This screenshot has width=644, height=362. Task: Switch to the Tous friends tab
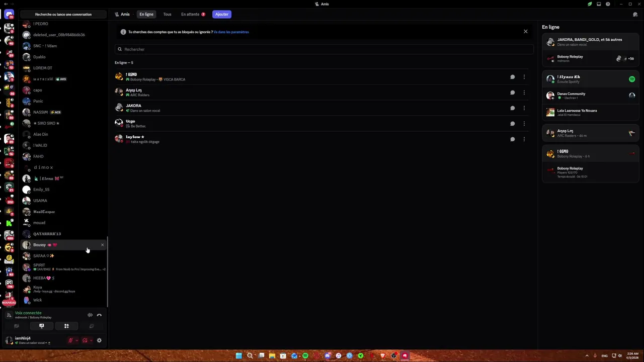167,15
